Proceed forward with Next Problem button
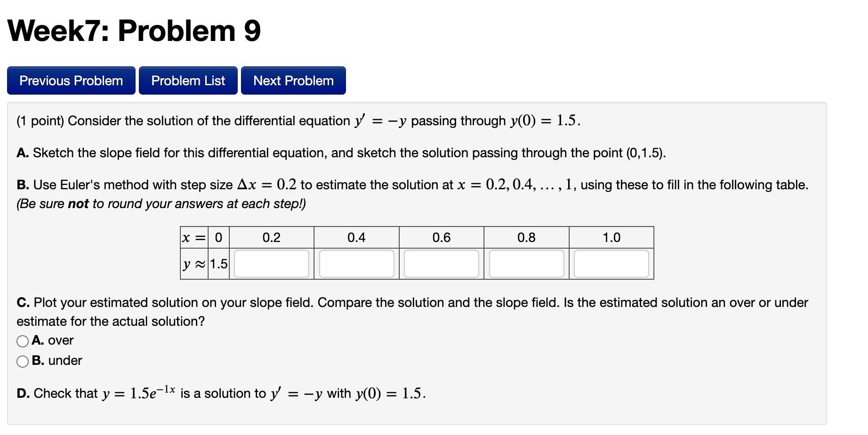The image size is (868, 435). (293, 81)
